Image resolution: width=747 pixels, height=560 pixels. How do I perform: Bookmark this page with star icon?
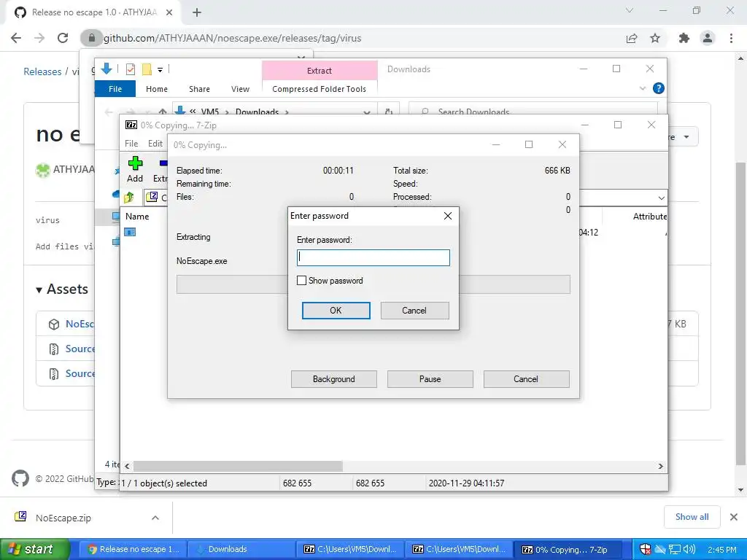[x=655, y=38]
